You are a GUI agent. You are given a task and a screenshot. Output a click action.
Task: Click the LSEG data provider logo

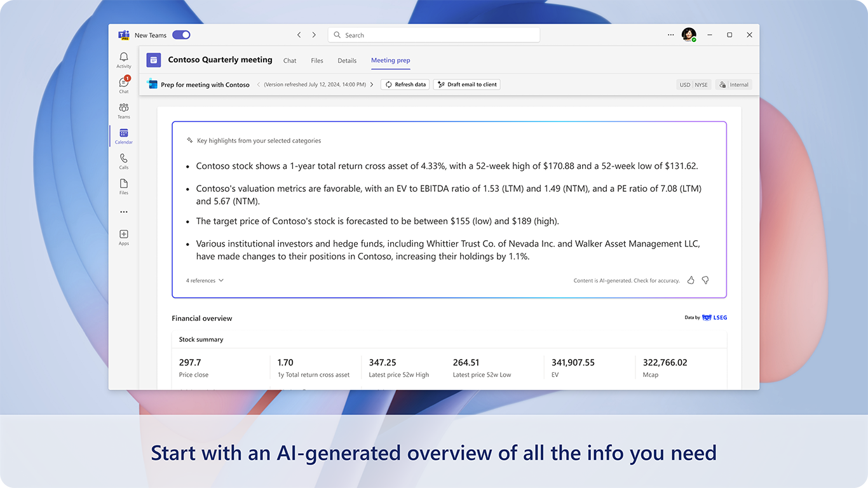(x=714, y=318)
